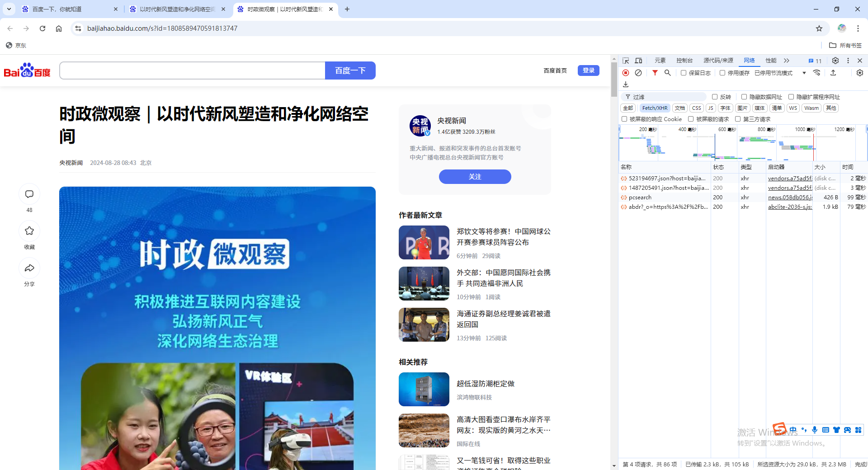Open the Chrome profile avatar icon
This screenshot has height=470, width=868.
coord(842,28)
